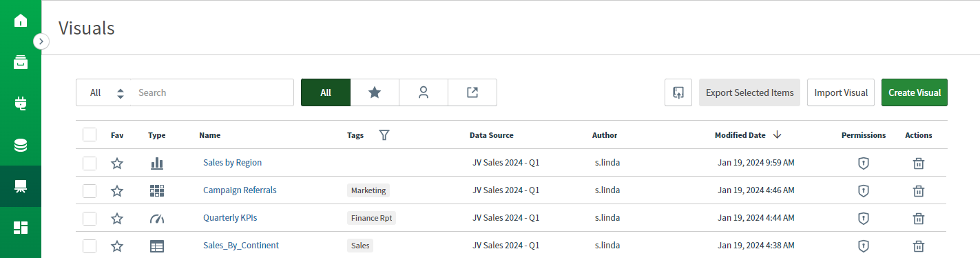This screenshot has height=258, width=980.
Task: Open permissions for Quarterly KPIs
Action: click(x=863, y=218)
